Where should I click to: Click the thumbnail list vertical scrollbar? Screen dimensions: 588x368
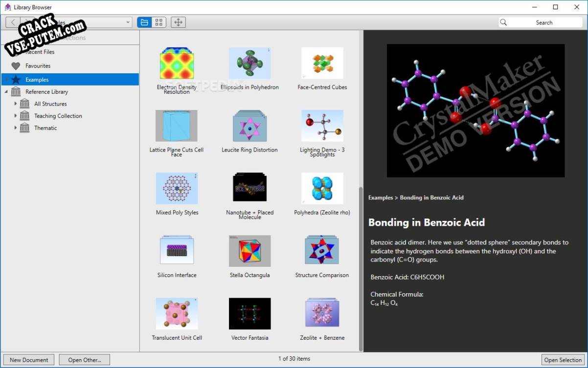click(361, 269)
